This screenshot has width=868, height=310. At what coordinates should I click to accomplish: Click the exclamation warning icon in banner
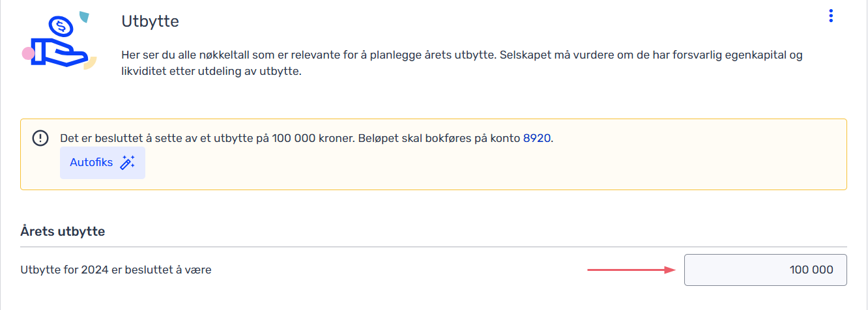[41, 138]
